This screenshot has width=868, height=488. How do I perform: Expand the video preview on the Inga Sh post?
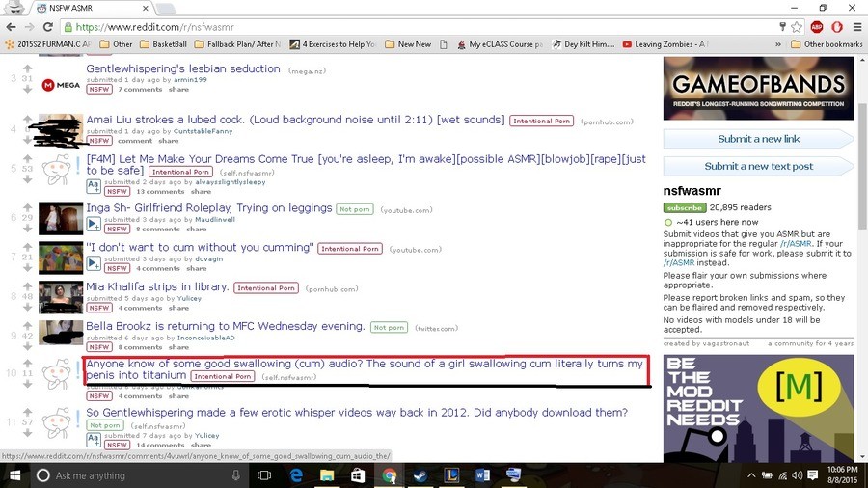click(94, 224)
